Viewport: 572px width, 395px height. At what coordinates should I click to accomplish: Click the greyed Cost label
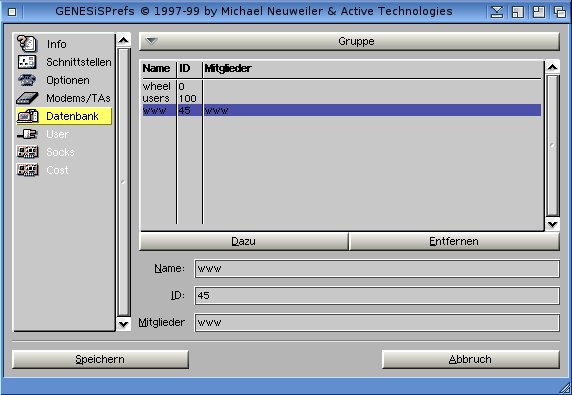[57, 170]
